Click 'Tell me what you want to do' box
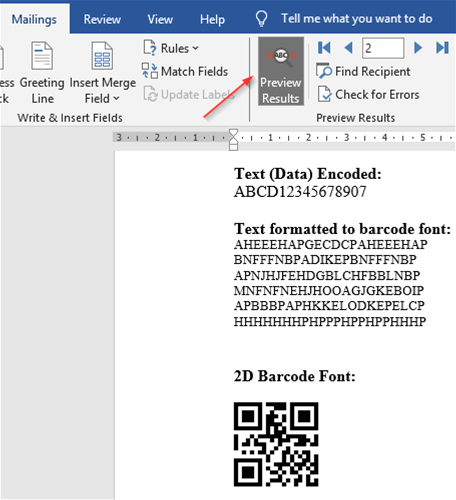The height and width of the screenshot is (500, 456). (x=357, y=19)
